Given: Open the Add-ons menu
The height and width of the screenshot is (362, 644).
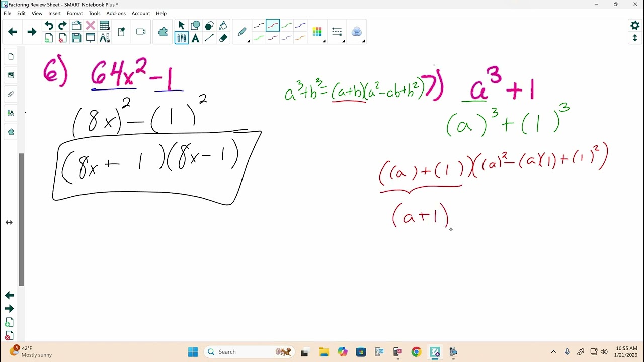Looking at the screenshot, I should 116,13.
